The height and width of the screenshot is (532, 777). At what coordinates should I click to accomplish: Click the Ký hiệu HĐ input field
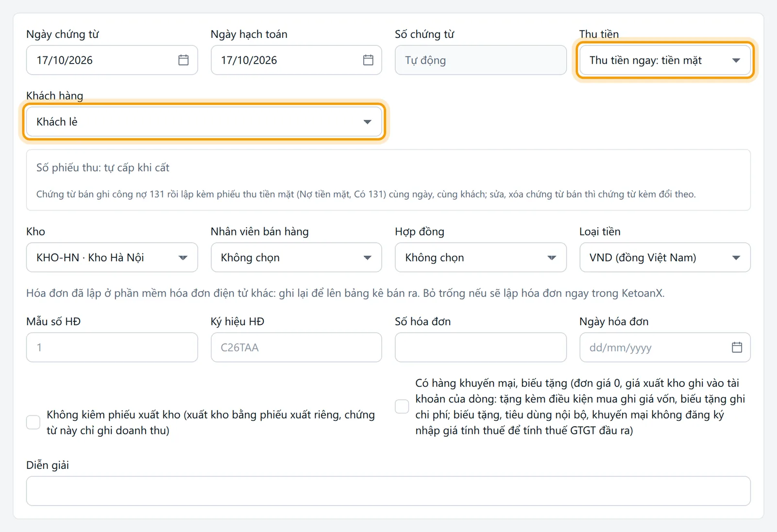(x=296, y=347)
